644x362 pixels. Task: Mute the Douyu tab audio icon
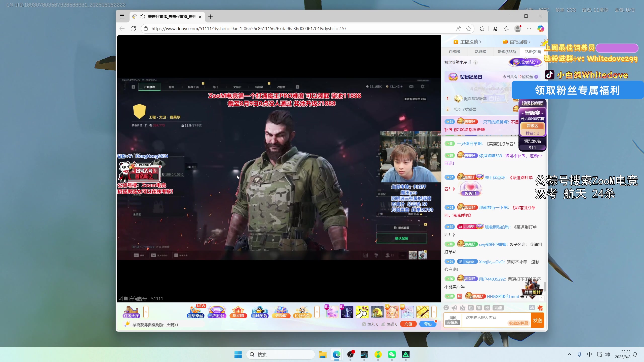pos(142,17)
